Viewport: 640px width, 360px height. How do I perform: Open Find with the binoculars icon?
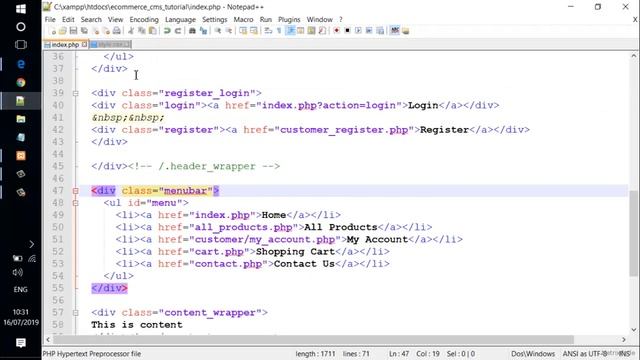click(x=192, y=31)
